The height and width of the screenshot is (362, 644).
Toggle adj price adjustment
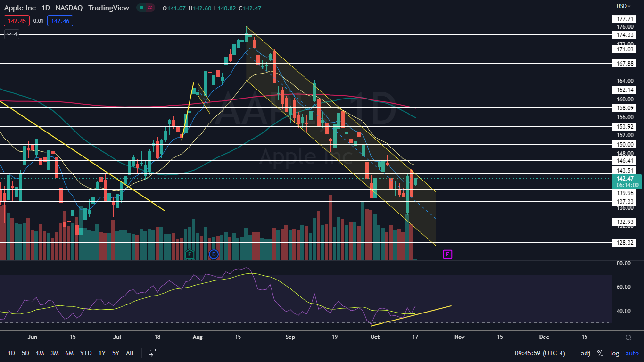[585, 353]
